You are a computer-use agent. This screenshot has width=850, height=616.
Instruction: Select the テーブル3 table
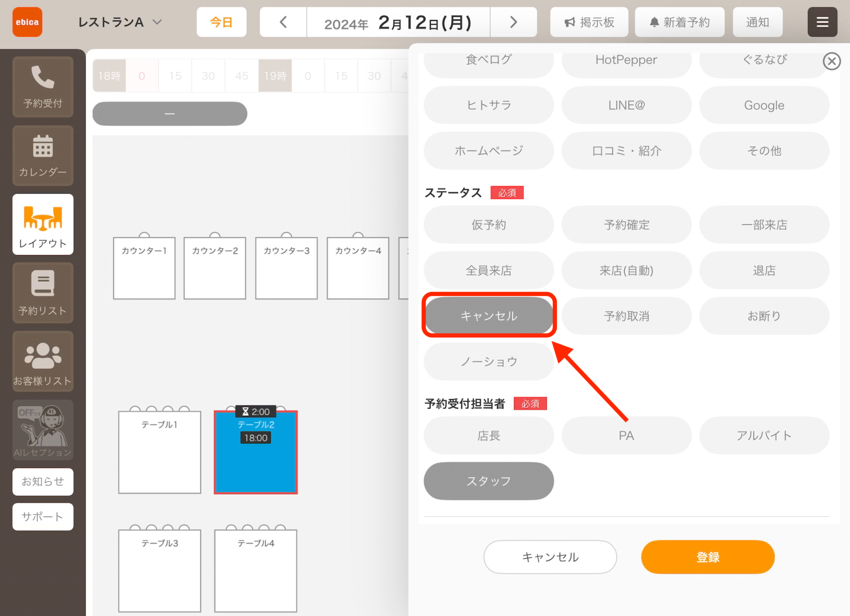coord(159,571)
